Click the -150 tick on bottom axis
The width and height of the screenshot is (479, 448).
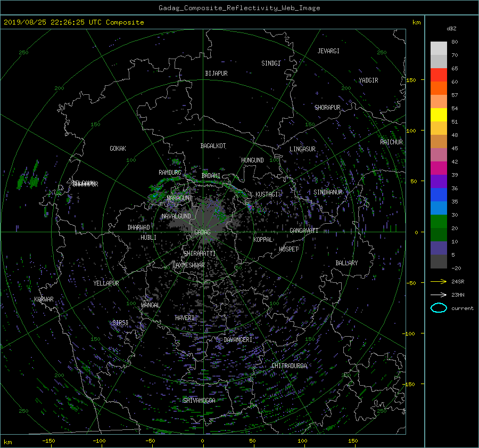point(48,441)
